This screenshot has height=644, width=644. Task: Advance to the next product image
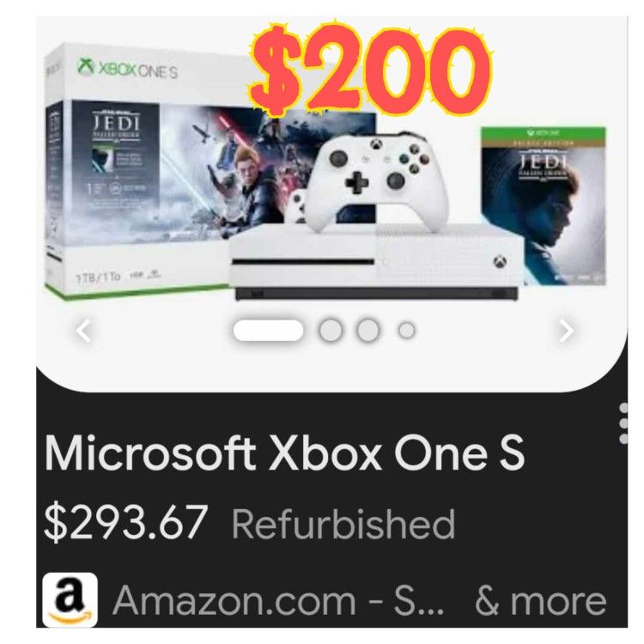pyautogui.click(x=566, y=331)
